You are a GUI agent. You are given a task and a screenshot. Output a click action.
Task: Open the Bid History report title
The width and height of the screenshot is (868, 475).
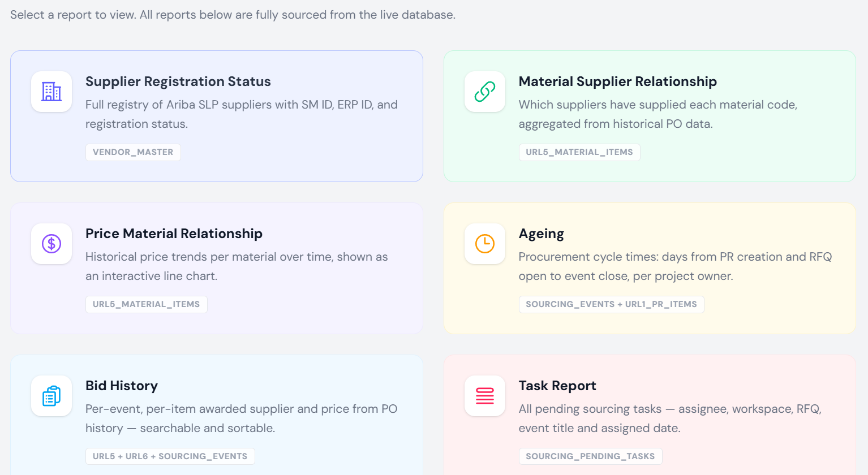coord(122,386)
